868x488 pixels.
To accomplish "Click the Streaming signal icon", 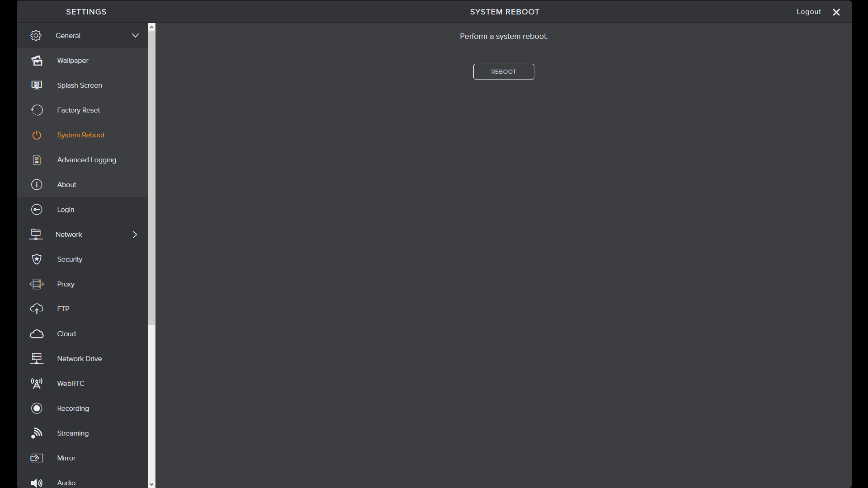I will pyautogui.click(x=37, y=433).
